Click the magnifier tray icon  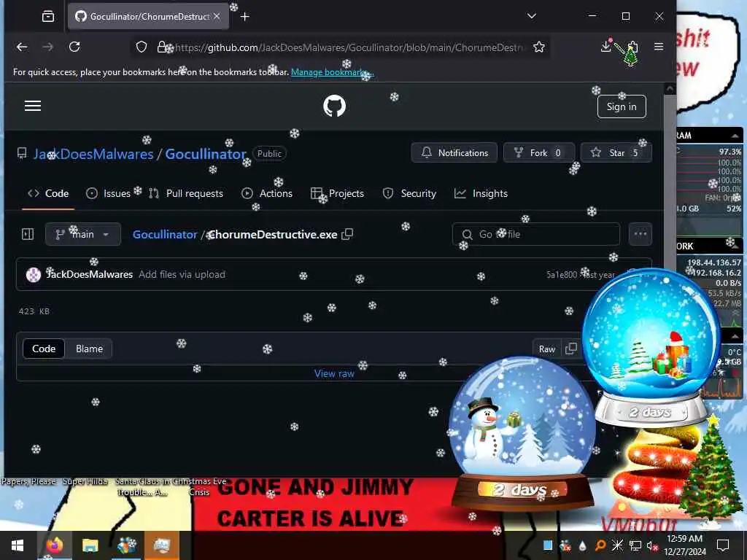(600, 545)
